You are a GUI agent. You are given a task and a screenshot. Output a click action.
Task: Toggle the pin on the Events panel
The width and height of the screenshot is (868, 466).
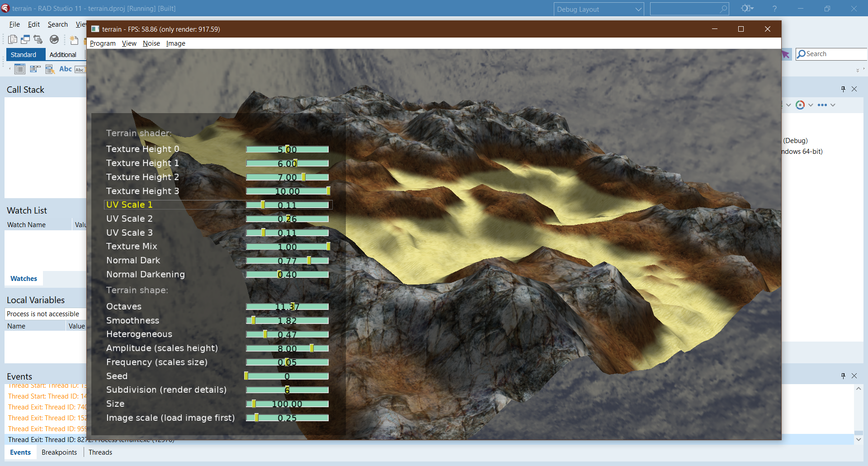843,376
